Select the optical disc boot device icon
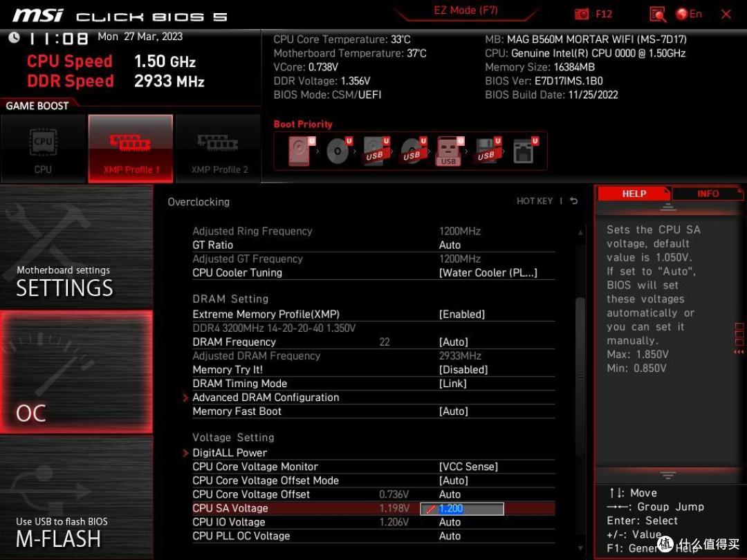This screenshot has height=560, width=747. (339, 151)
